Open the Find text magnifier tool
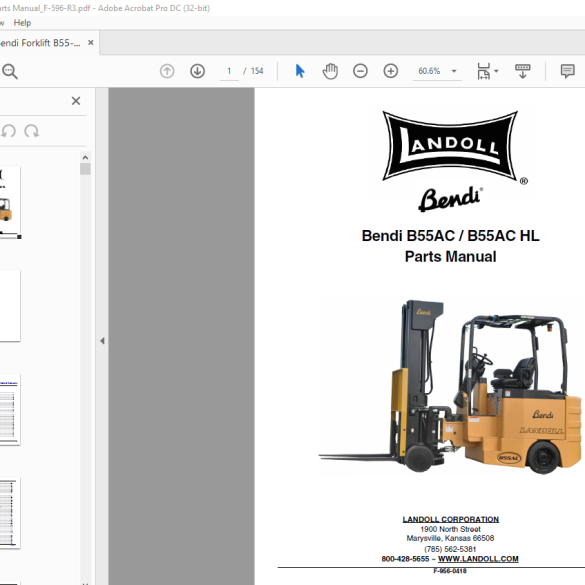 click(x=10, y=71)
